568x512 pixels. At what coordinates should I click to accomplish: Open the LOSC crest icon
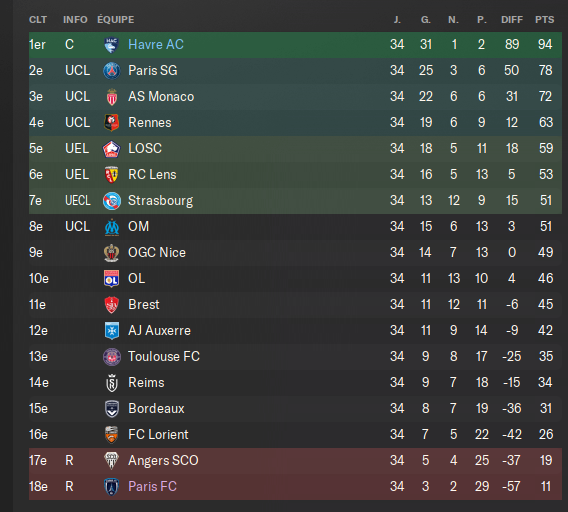tap(112, 149)
